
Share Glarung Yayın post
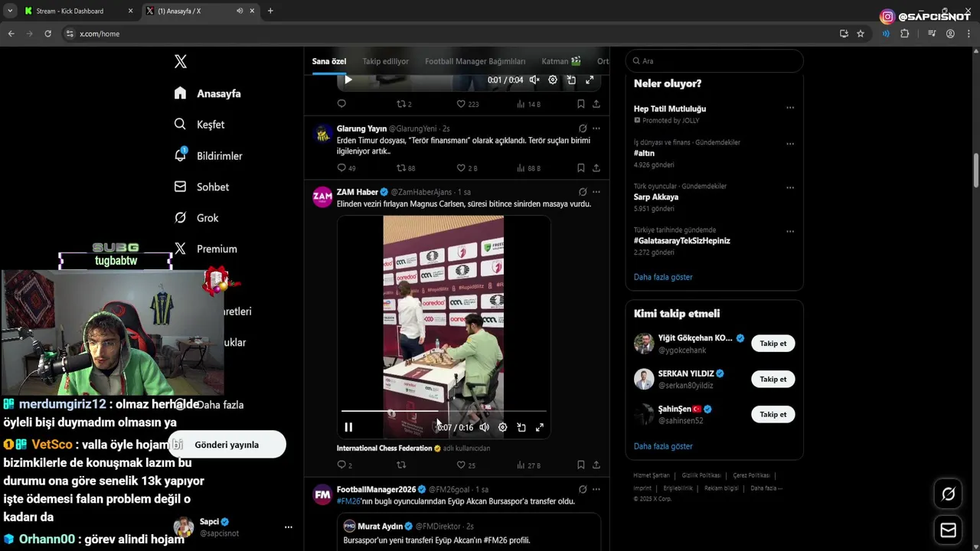click(596, 168)
